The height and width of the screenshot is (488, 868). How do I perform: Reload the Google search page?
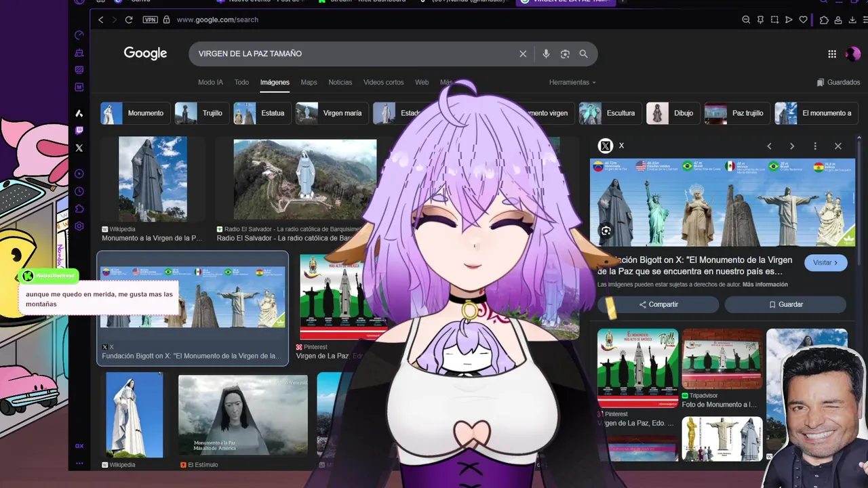[129, 20]
